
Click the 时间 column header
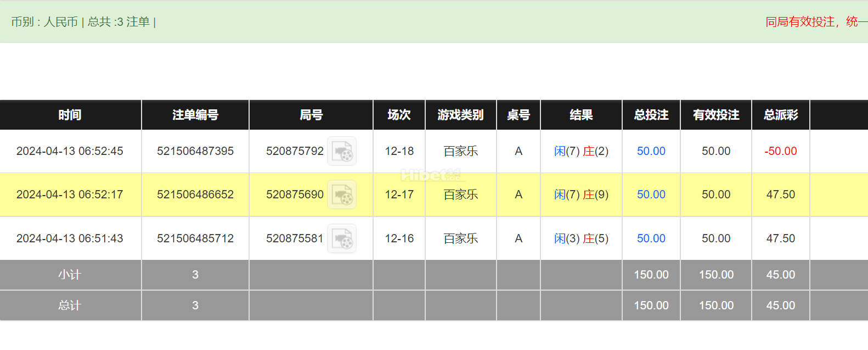tap(70, 115)
